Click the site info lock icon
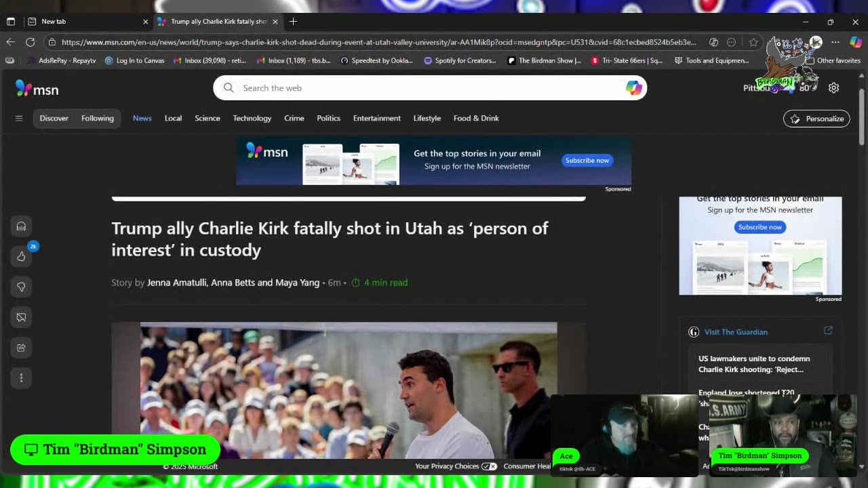 tap(52, 42)
